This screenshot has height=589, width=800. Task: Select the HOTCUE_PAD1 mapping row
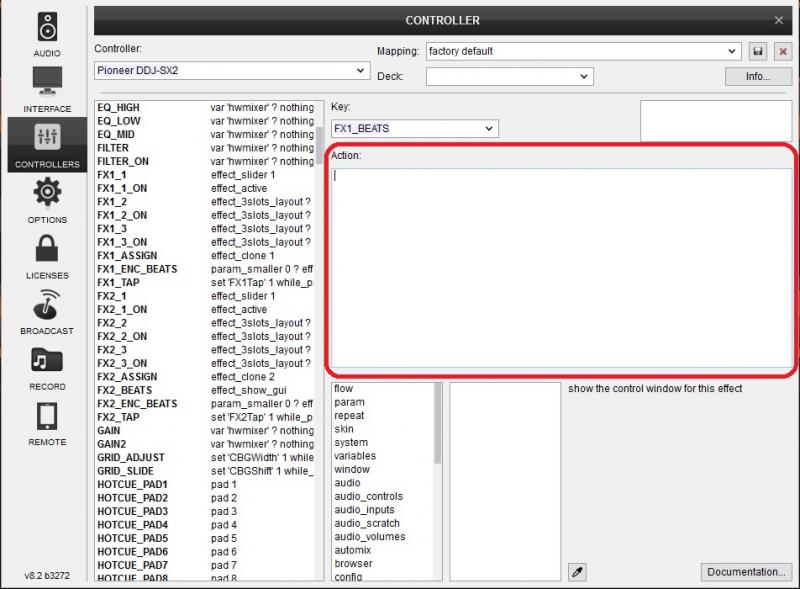click(x=206, y=484)
